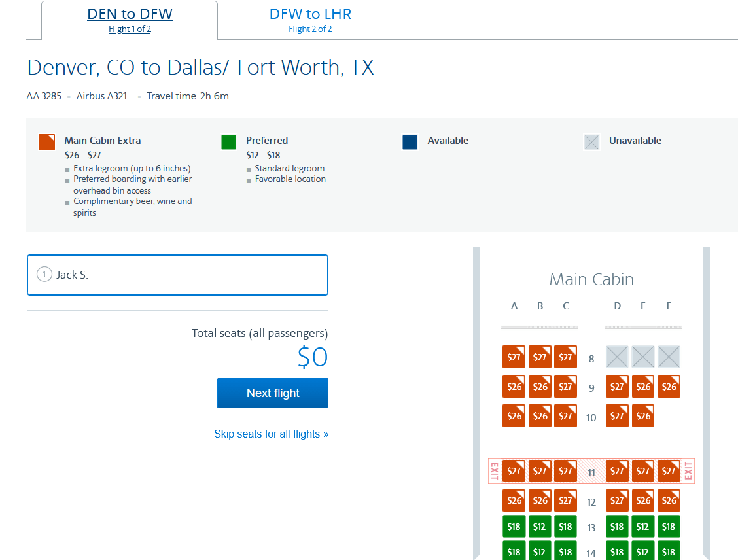Click unavailable seat 8F
Image resolution: width=738 pixels, height=560 pixels.
(669, 357)
